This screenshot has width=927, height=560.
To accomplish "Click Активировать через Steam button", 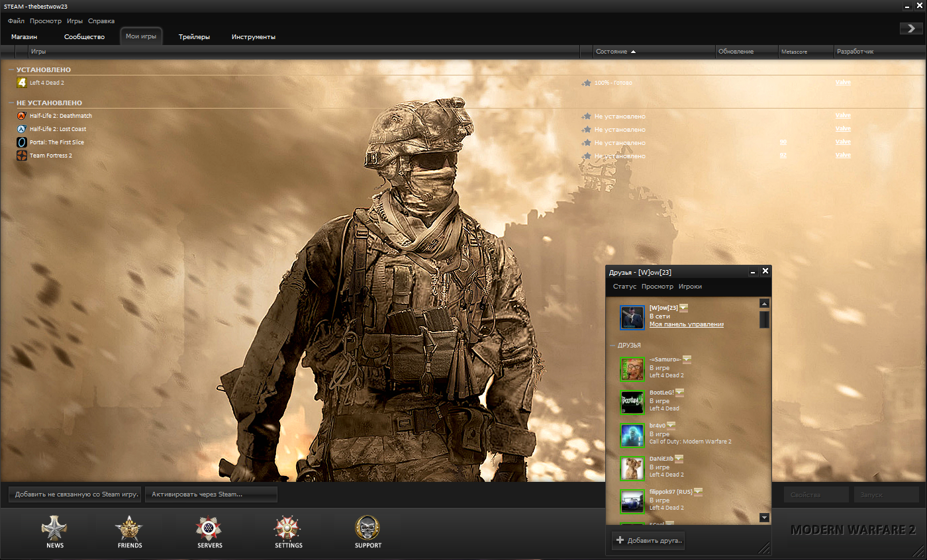I will tap(211, 494).
